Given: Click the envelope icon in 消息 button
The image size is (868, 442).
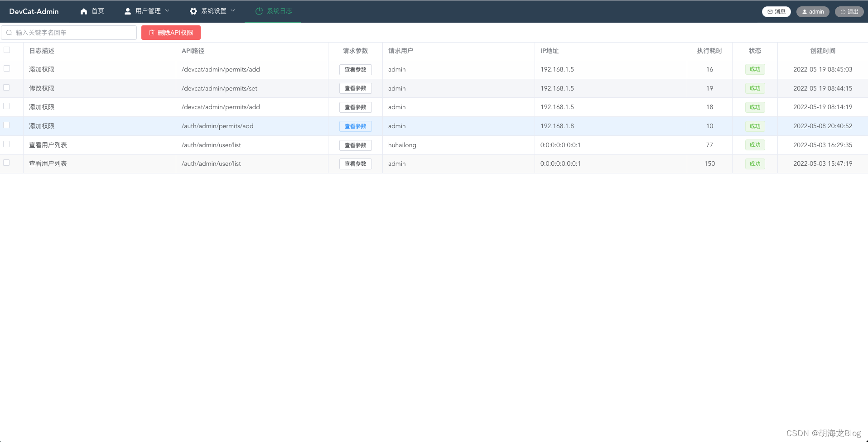Looking at the screenshot, I should pyautogui.click(x=770, y=12).
